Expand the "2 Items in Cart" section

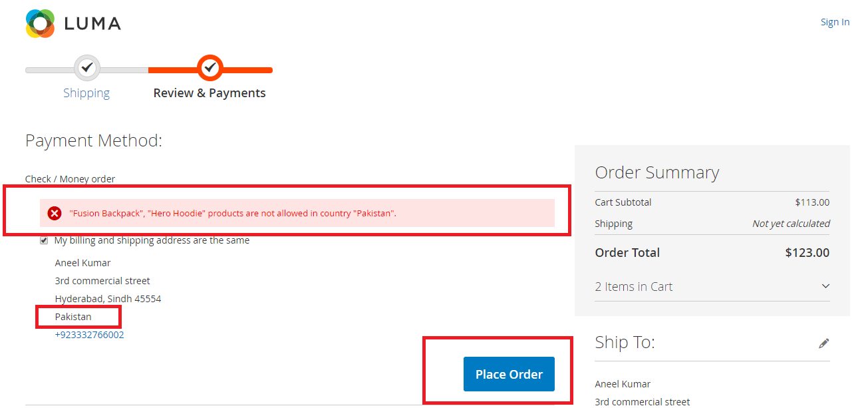634,287
